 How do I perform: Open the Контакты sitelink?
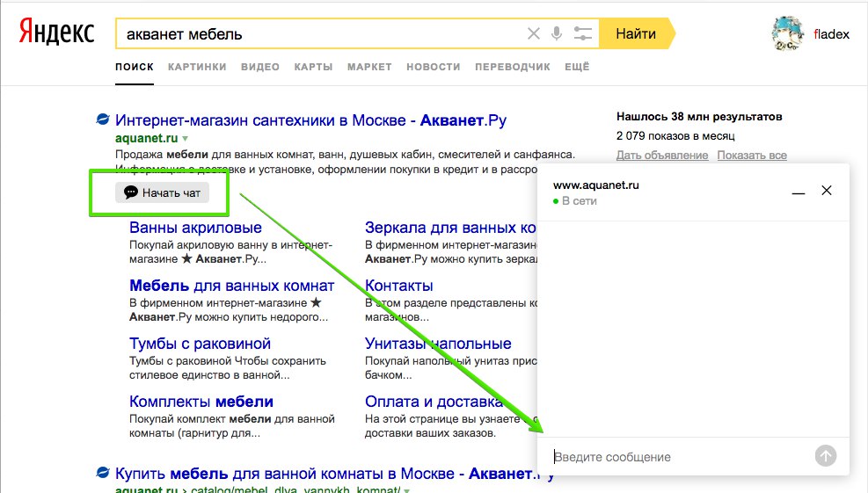coord(399,286)
